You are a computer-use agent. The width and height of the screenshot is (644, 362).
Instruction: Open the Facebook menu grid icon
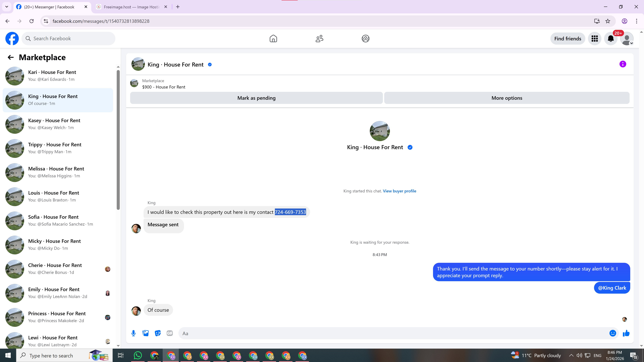[595, 39]
